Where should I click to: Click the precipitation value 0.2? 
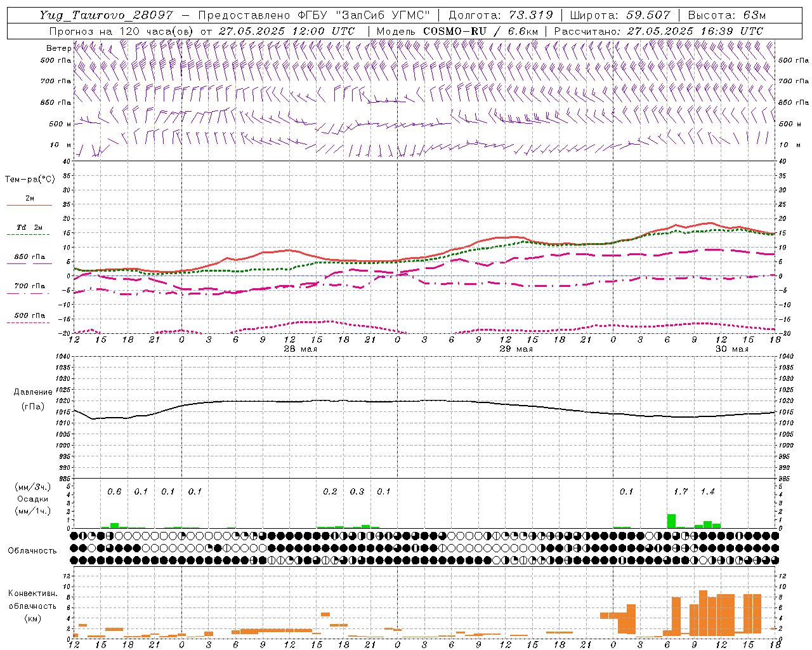click(x=330, y=491)
